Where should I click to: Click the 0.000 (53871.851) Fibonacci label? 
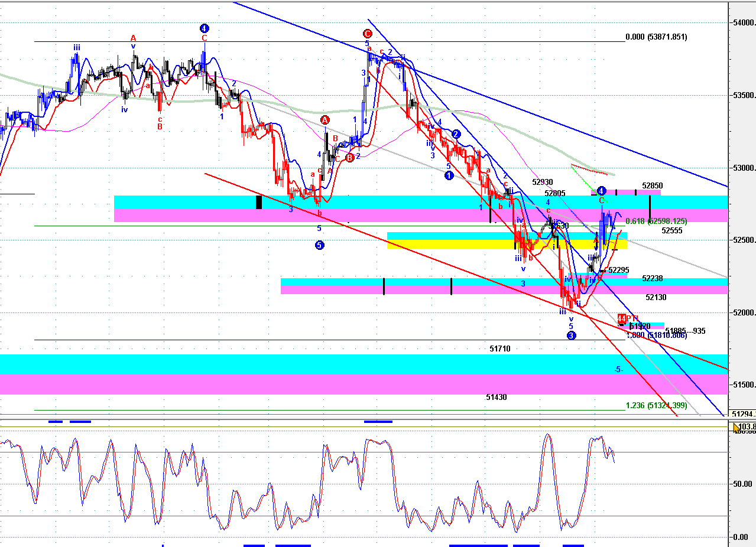[656, 37]
